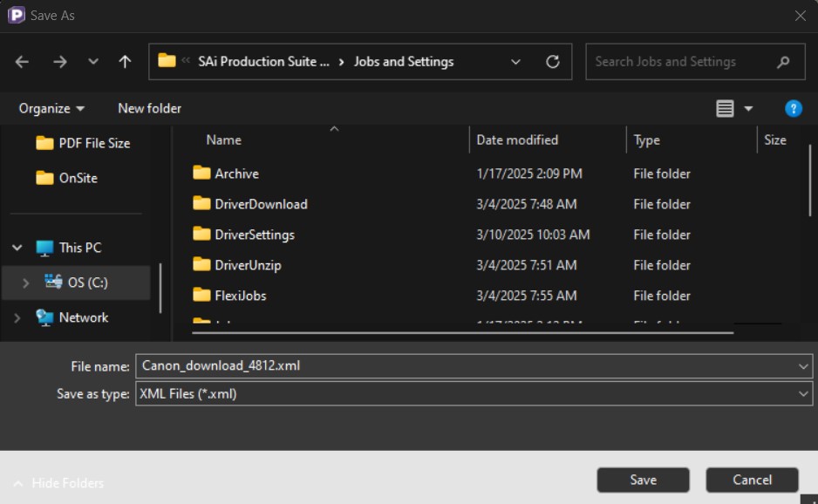This screenshot has width=818, height=504.
Task: Sort by Date modified column
Action: (x=517, y=140)
